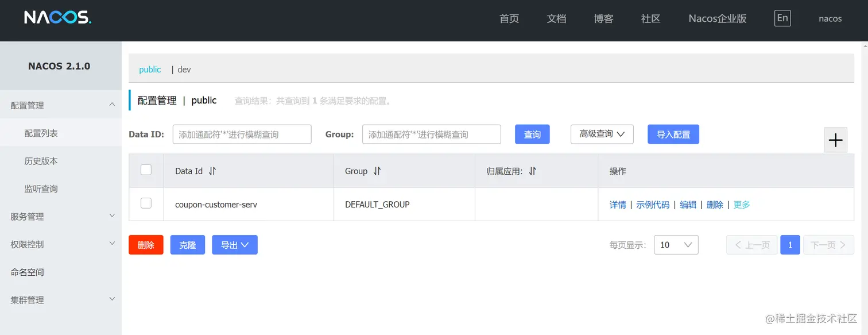Screen dimensions: 868x335
Task: Open the nacos user menu
Action: [x=830, y=18]
